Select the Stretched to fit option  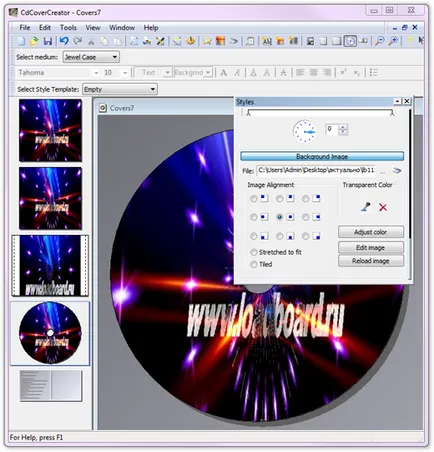(x=276, y=252)
